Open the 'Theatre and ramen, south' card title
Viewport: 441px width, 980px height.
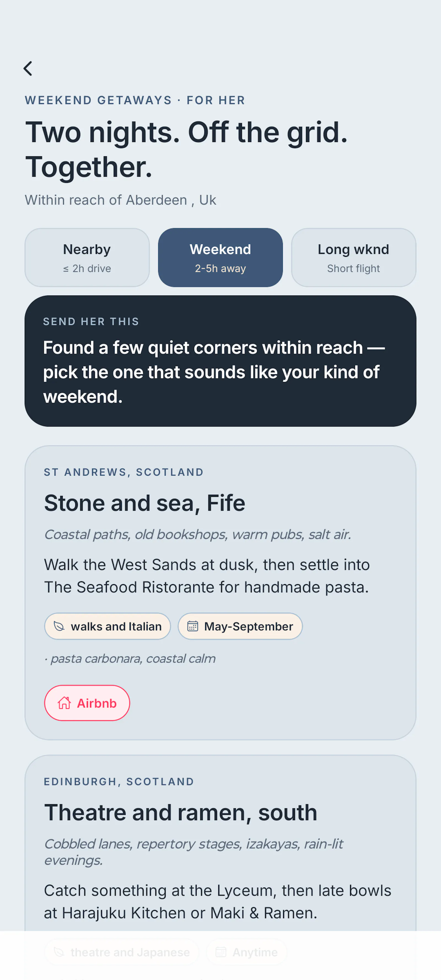[x=180, y=812]
